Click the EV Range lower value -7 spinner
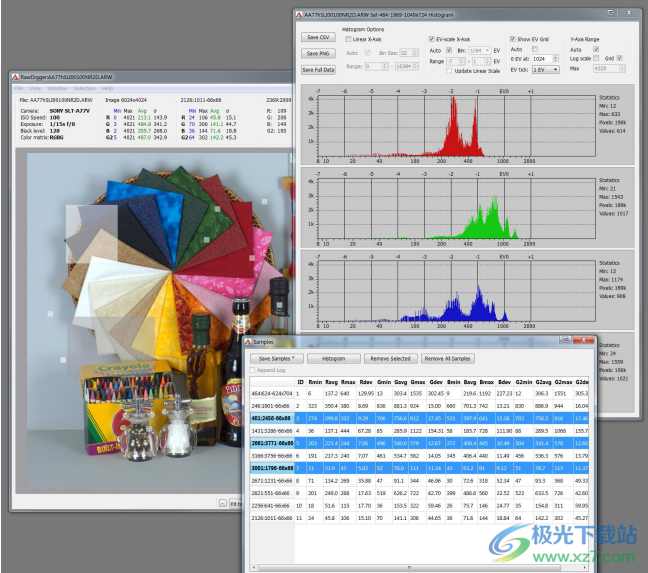The image size is (648, 573). point(455,61)
